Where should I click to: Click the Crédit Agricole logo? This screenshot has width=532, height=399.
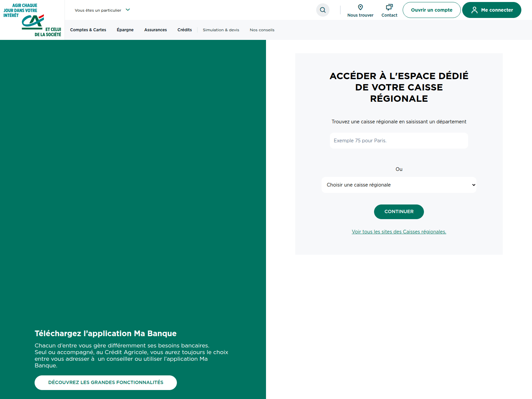click(32, 21)
